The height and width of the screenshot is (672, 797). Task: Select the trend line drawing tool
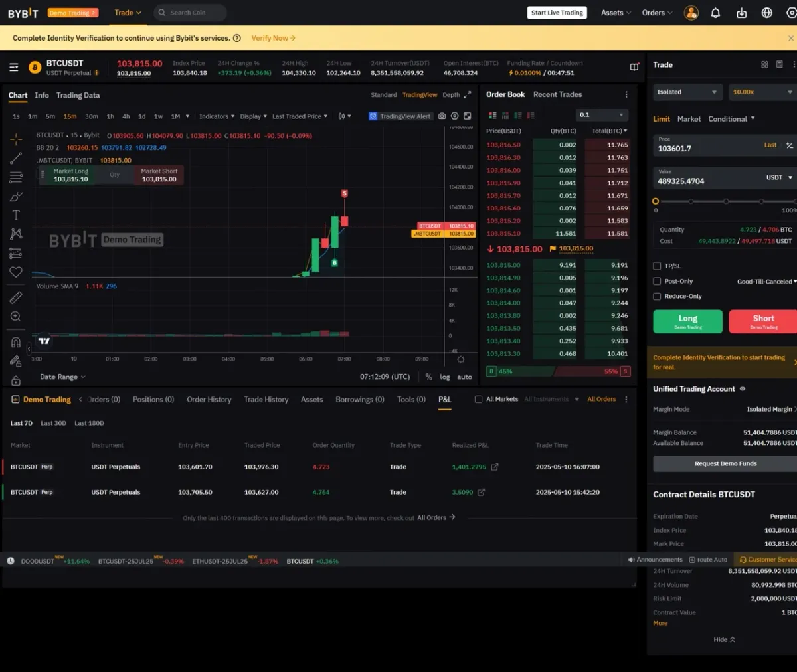pos(16,158)
